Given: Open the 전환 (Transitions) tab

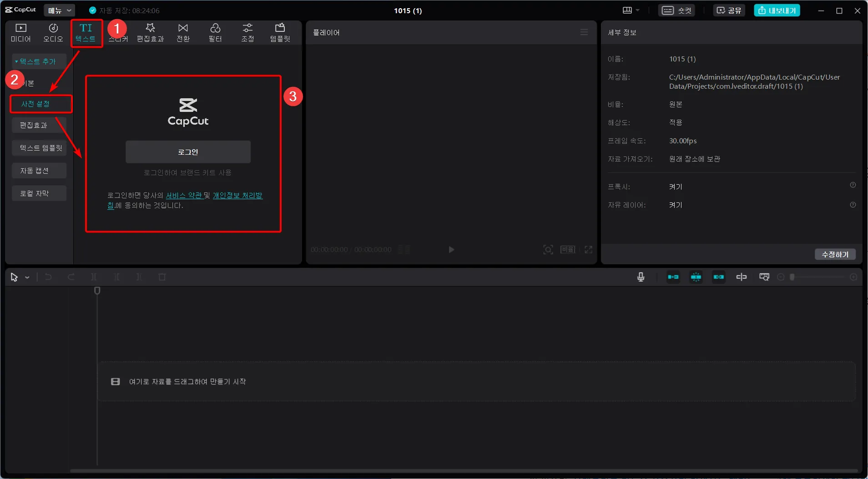Looking at the screenshot, I should click(x=183, y=33).
